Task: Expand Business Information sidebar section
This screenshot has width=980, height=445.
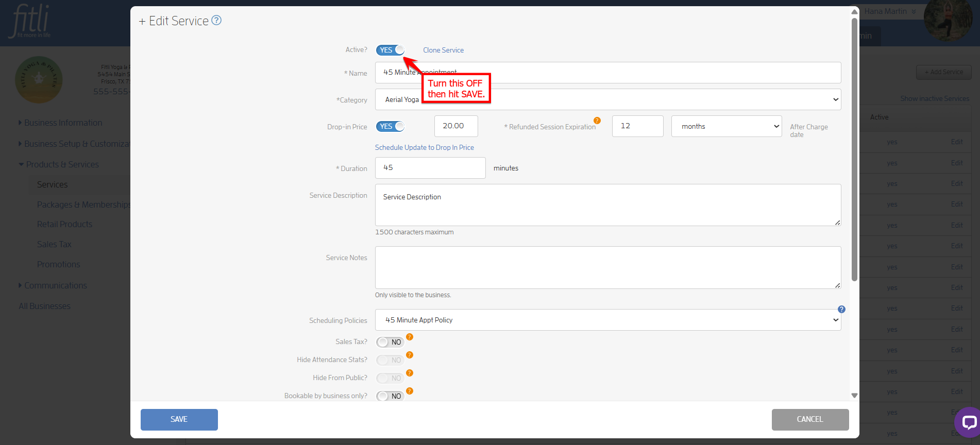Action: tap(61, 123)
